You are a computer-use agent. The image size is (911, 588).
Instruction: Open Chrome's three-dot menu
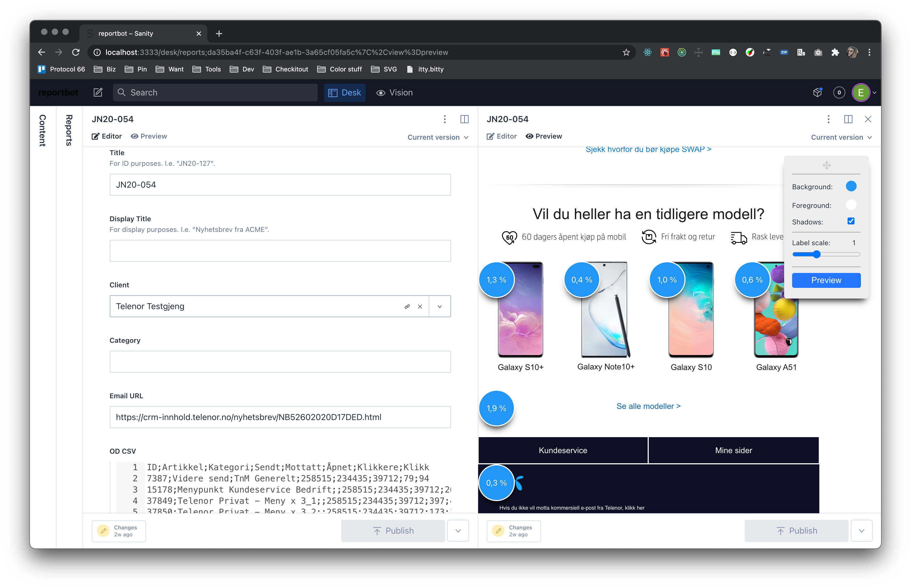coord(869,52)
